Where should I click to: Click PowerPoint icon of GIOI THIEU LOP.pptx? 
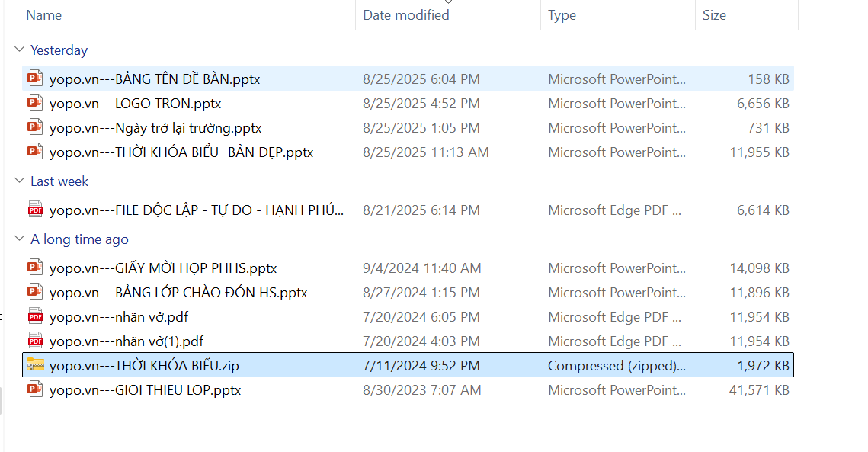(x=35, y=389)
